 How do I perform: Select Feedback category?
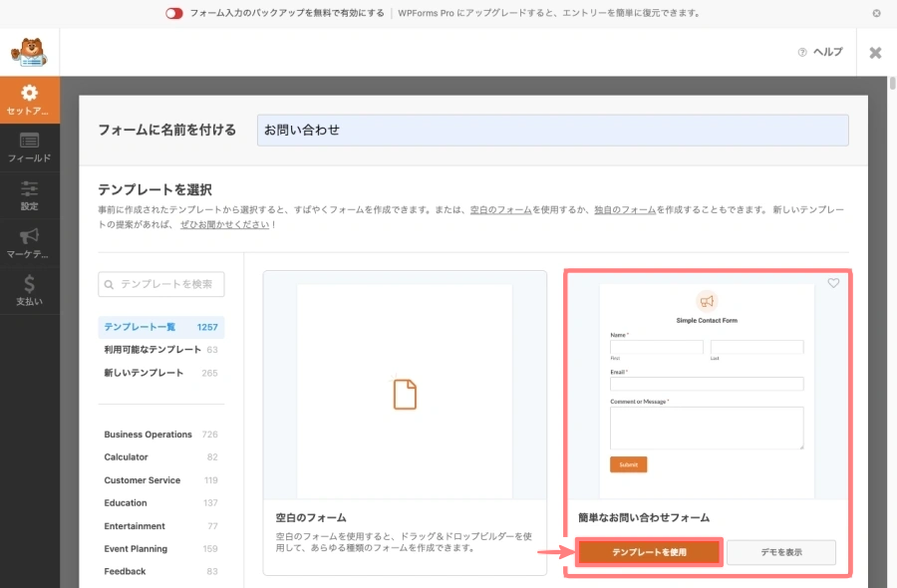point(161,571)
